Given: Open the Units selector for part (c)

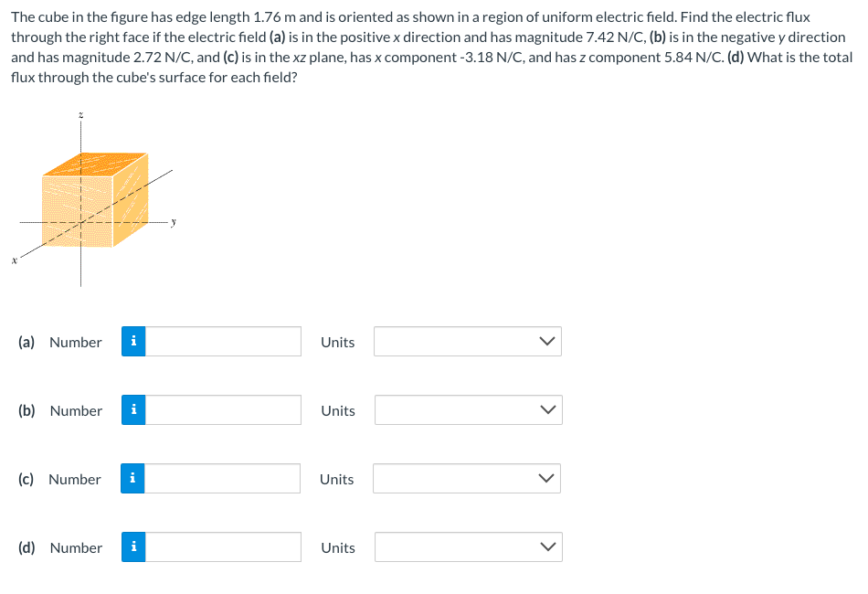Looking at the screenshot, I should coord(467,479).
